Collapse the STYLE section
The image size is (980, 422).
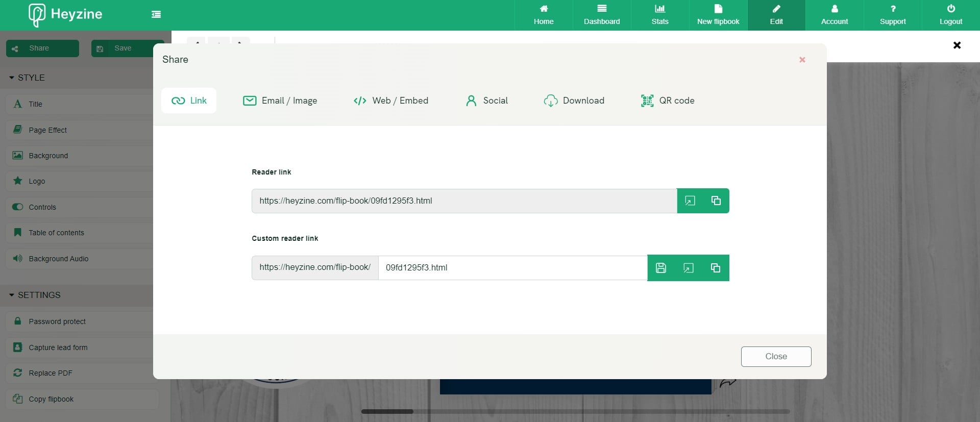[x=27, y=78]
